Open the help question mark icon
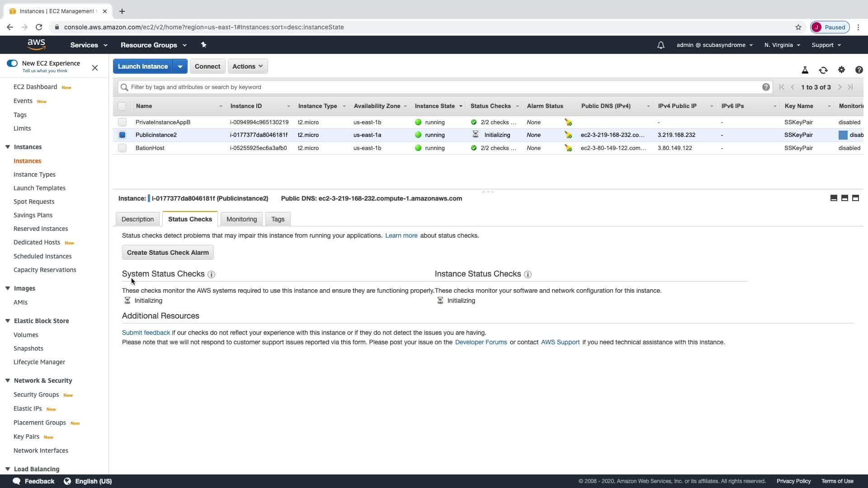 click(x=859, y=70)
